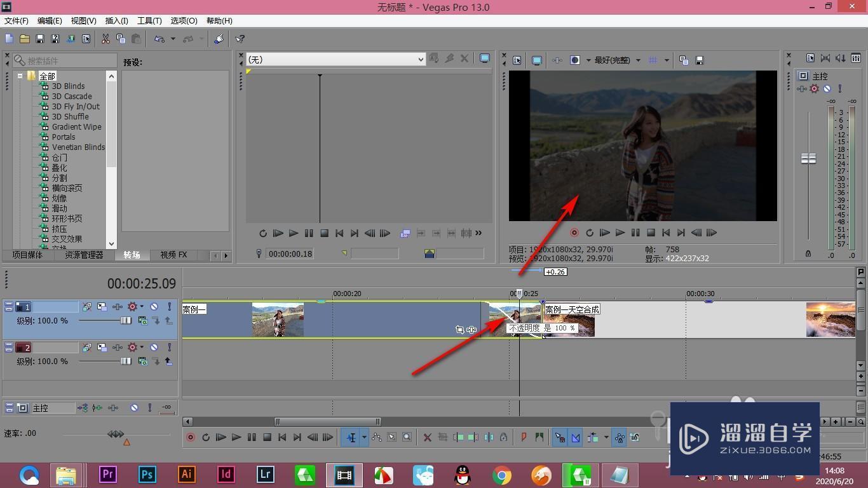Screen dimensions: 868x488
Task: Mute video track 1
Action: click(x=154, y=307)
